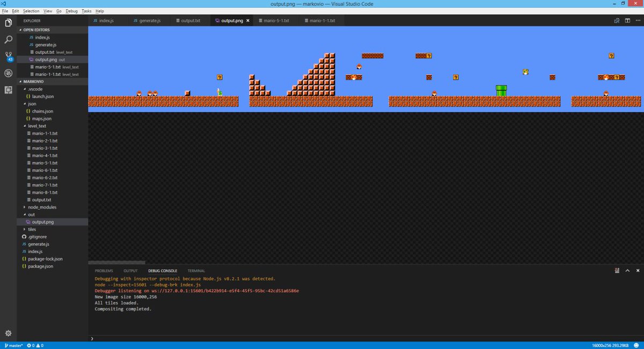Open mario-4-1.txt in level_text folder
The image size is (644, 349).
[53, 155]
